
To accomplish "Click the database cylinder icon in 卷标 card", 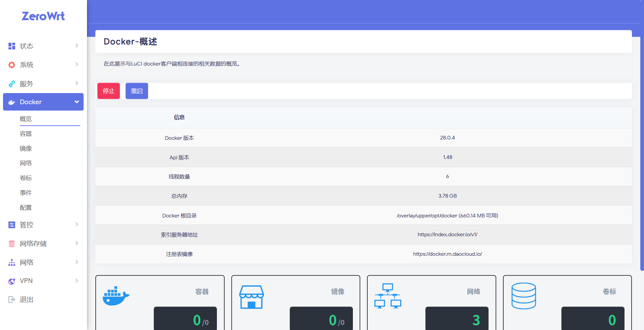I will [x=524, y=296].
